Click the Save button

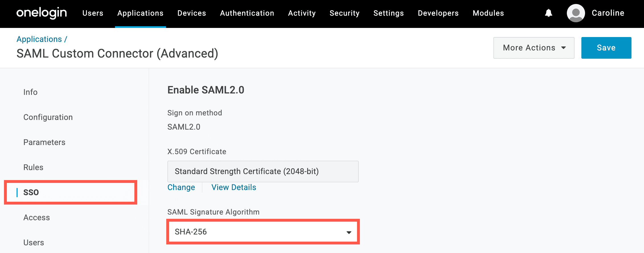[x=606, y=48]
